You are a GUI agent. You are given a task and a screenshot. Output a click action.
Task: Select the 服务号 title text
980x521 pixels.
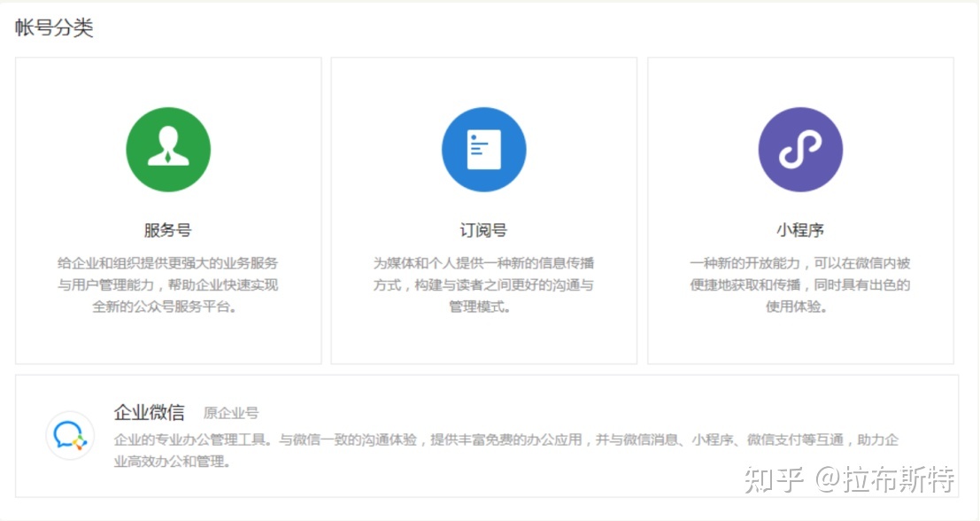pyautogui.click(x=167, y=230)
